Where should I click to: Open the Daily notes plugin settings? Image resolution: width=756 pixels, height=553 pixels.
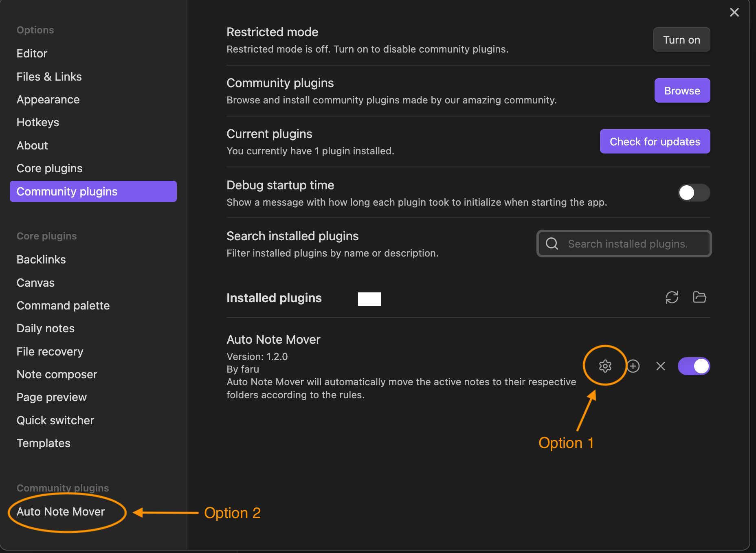pyautogui.click(x=46, y=328)
